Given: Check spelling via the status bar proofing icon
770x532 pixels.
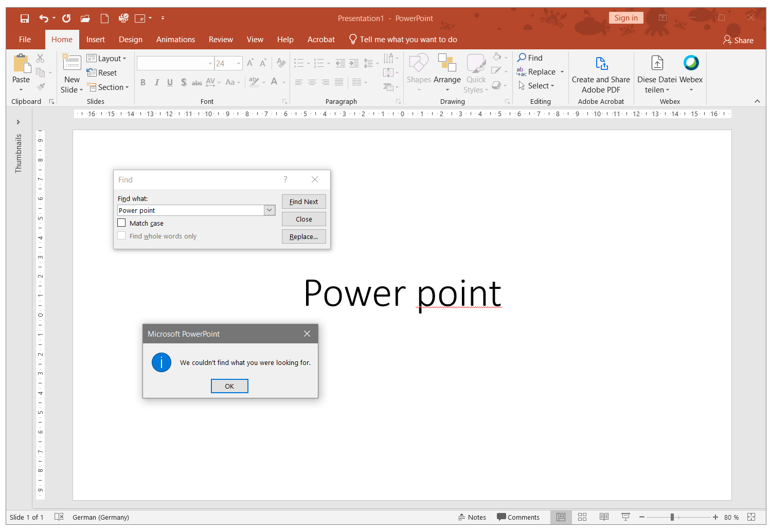Looking at the screenshot, I should pos(59,517).
